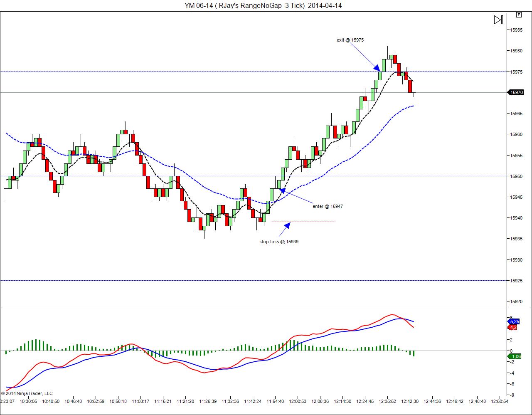Click the 10:46:48 time axis label
Screen dimensions: 532x415
tap(73, 402)
